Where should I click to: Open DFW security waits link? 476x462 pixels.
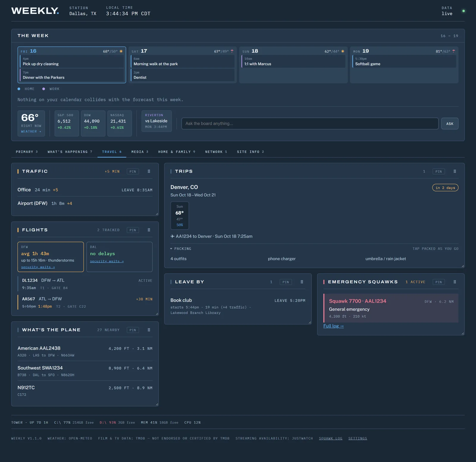pos(38,267)
